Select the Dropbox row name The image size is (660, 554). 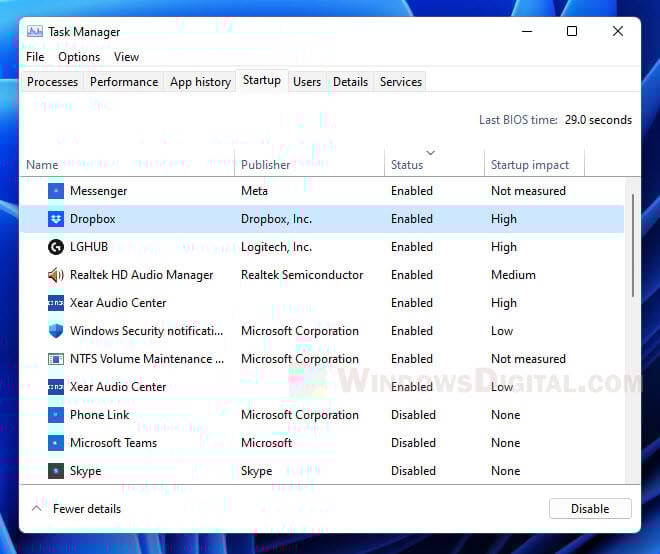point(93,219)
